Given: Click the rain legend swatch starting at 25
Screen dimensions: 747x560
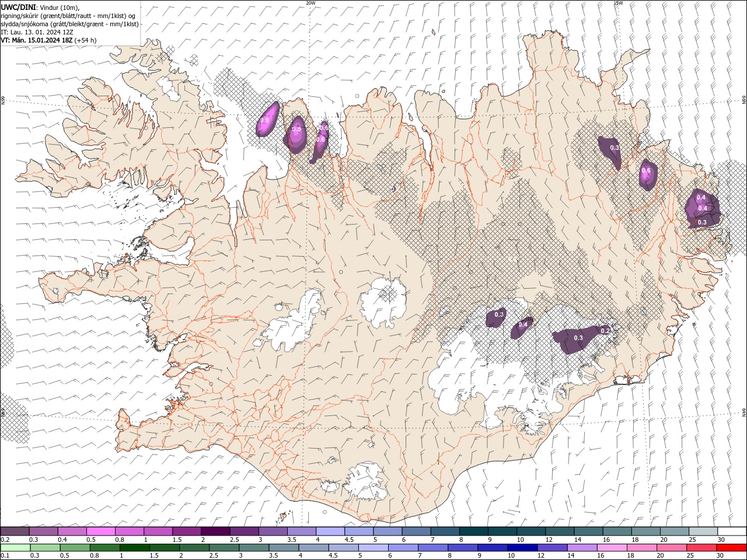Looking at the screenshot, I should click(x=700, y=548).
